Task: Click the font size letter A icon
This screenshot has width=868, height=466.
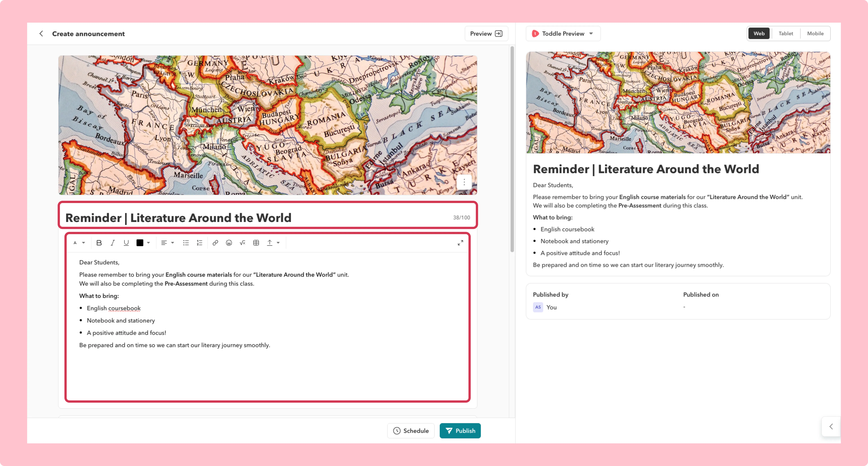Action: click(x=75, y=243)
